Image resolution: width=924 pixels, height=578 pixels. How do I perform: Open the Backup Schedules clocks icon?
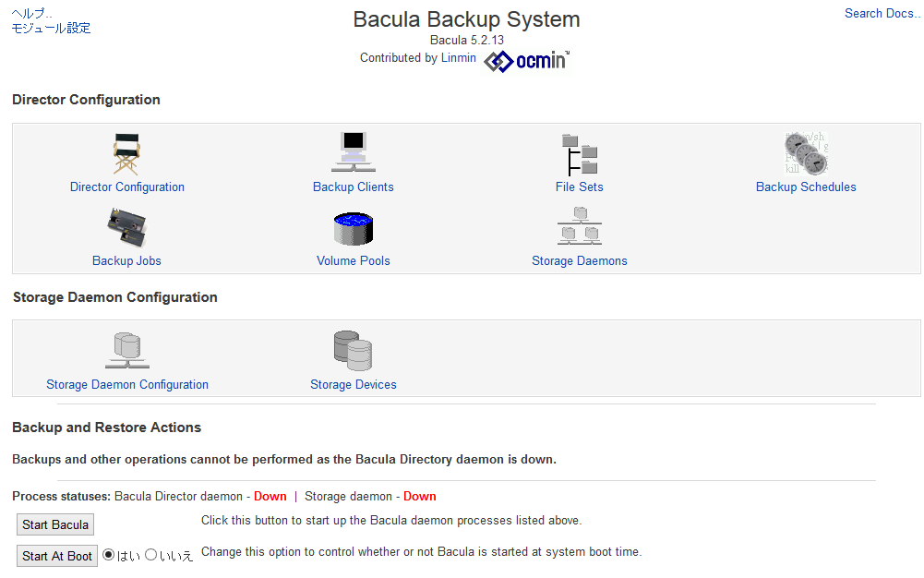pos(806,153)
